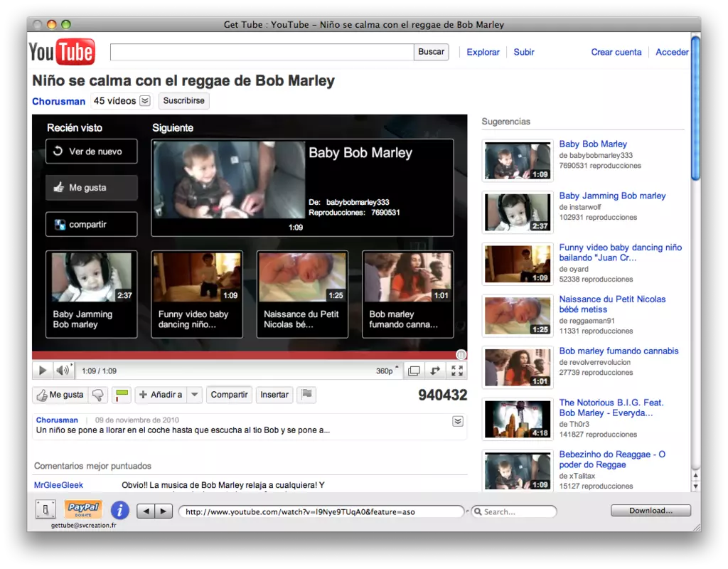Click the YouTube logo
The image size is (728, 569).
pyautogui.click(x=62, y=51)
